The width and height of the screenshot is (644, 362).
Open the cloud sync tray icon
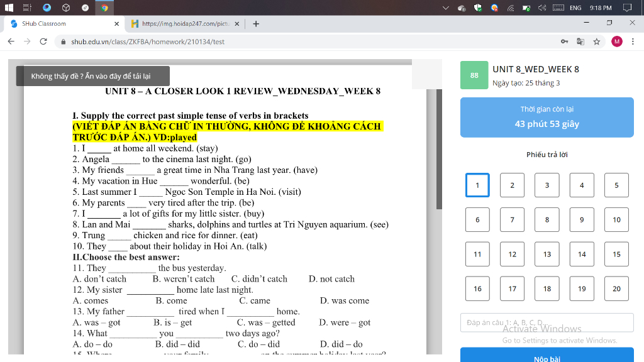coord(462,8)
